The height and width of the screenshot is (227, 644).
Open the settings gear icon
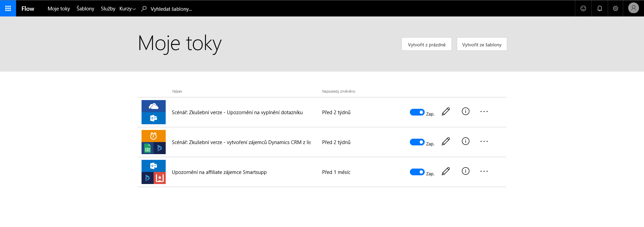[x=615, y=8]
